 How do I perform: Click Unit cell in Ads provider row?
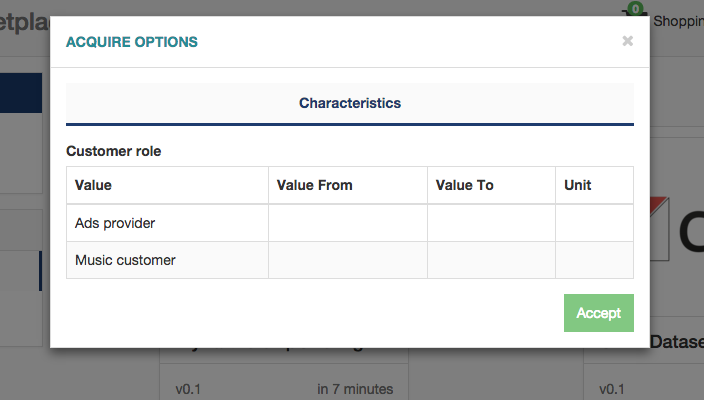(594, 223)
